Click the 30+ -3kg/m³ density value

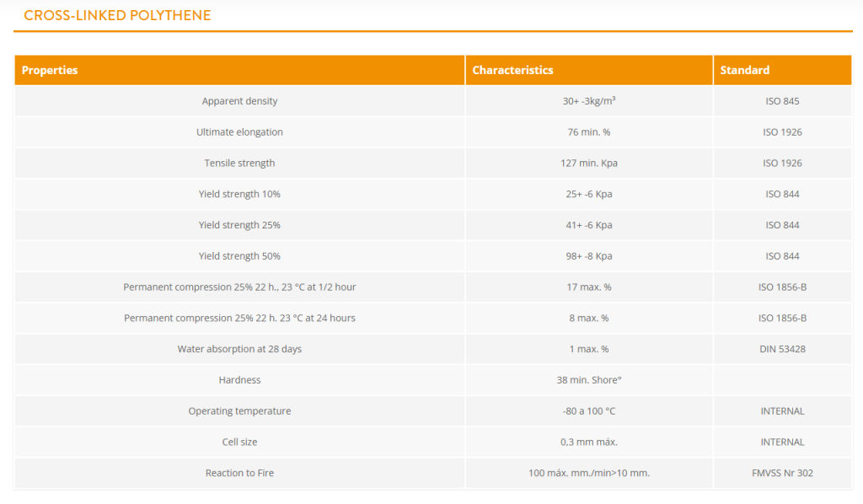click(589, 101)
